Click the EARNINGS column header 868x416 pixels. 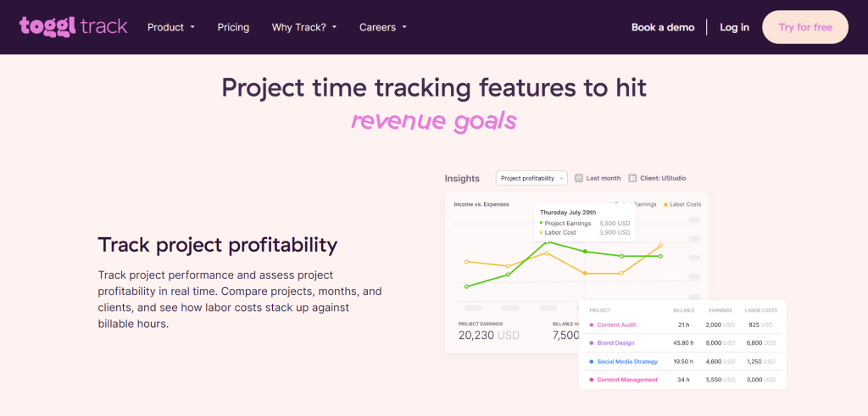coord(721,310)
